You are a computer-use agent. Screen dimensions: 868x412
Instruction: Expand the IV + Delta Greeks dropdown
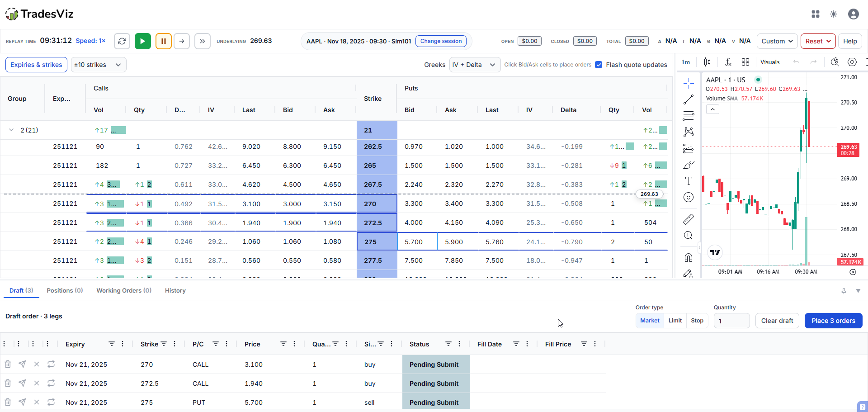[x=475, y=65]
